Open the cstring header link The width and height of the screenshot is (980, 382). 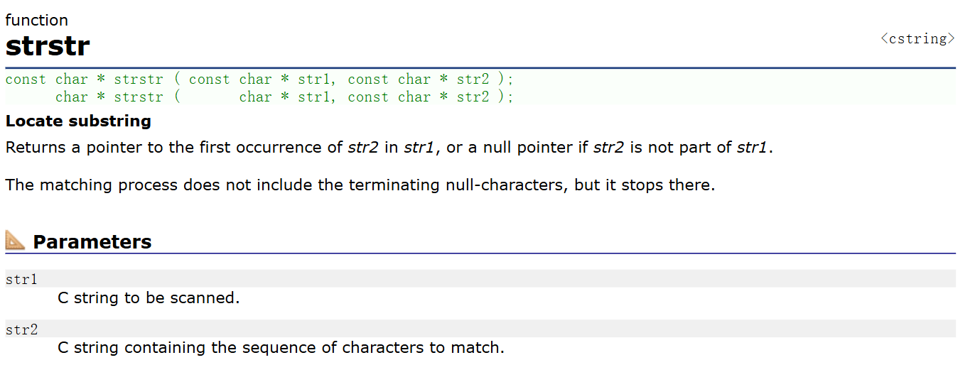pos(917,38)
